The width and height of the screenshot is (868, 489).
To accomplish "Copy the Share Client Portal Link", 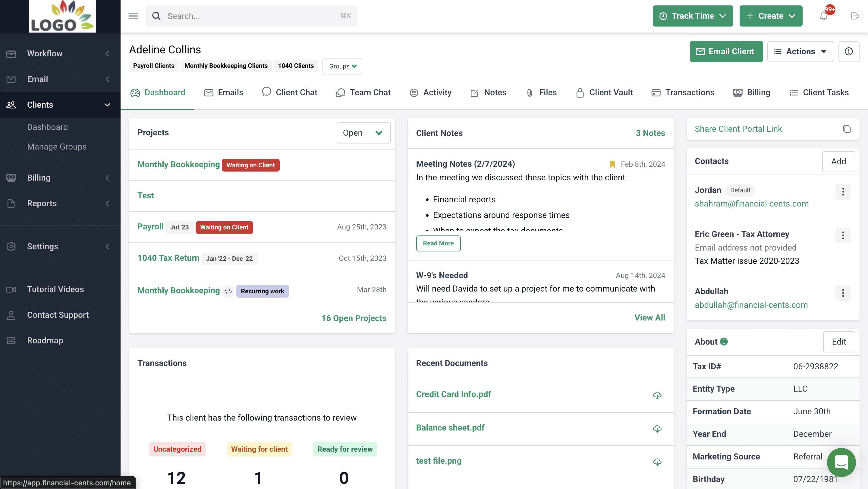I will pos(848,129).
